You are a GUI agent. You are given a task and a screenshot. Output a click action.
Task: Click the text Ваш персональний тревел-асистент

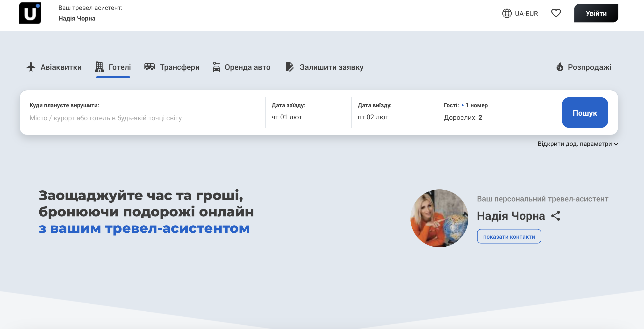[543, 199]
